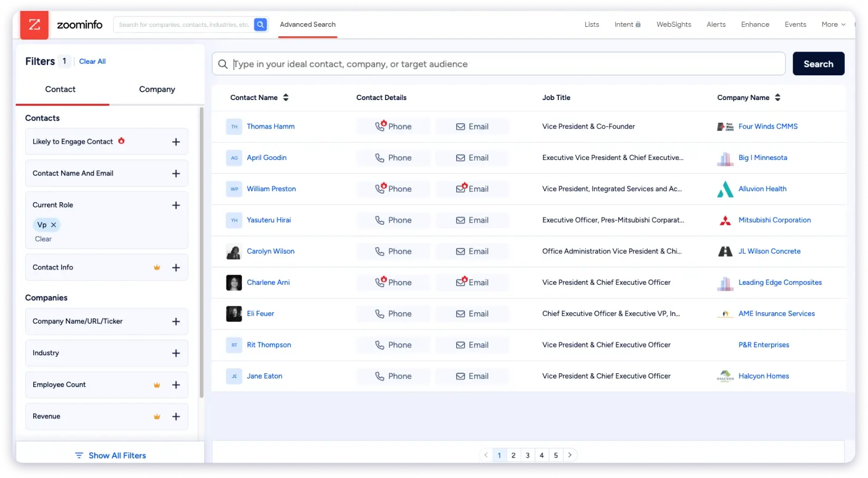Expand the Current Role filter

pos(176,205)
